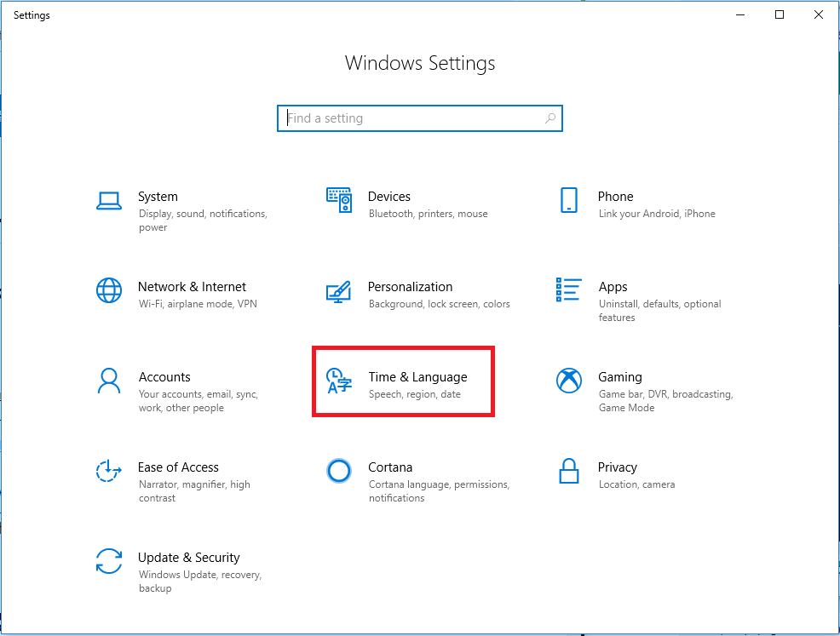Click 'Uninstall, defaults, optional features' text
840x636 pixels.
coord(660,311)
